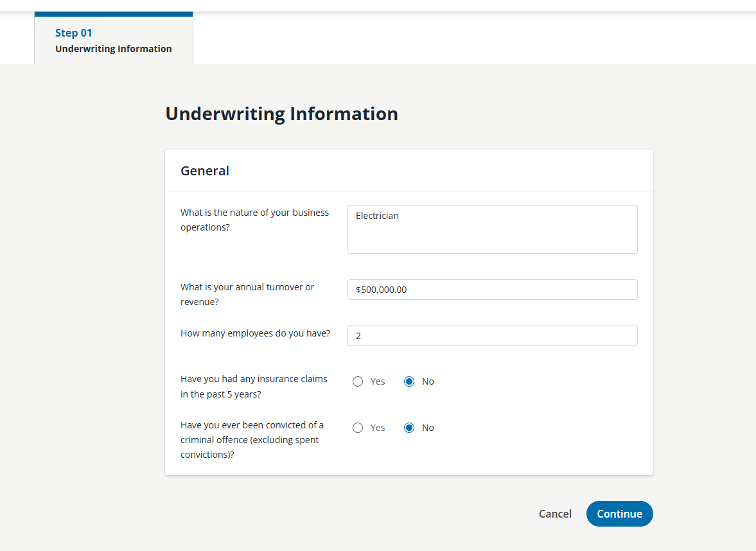The image size is (756, 551).
Task: Click the 'nature of your business operations' label
Action: tap(254, 220)
